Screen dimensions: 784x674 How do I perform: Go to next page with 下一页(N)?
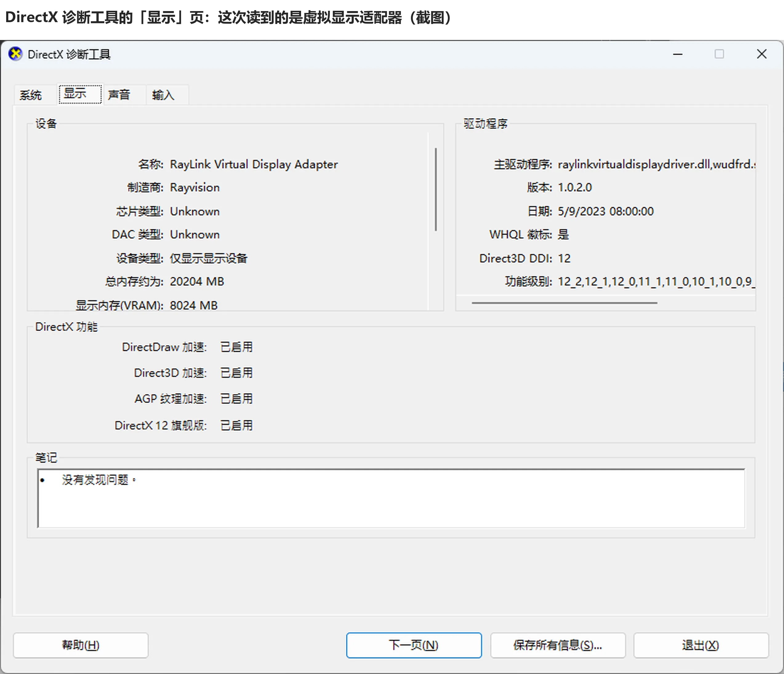coord(414,645)
